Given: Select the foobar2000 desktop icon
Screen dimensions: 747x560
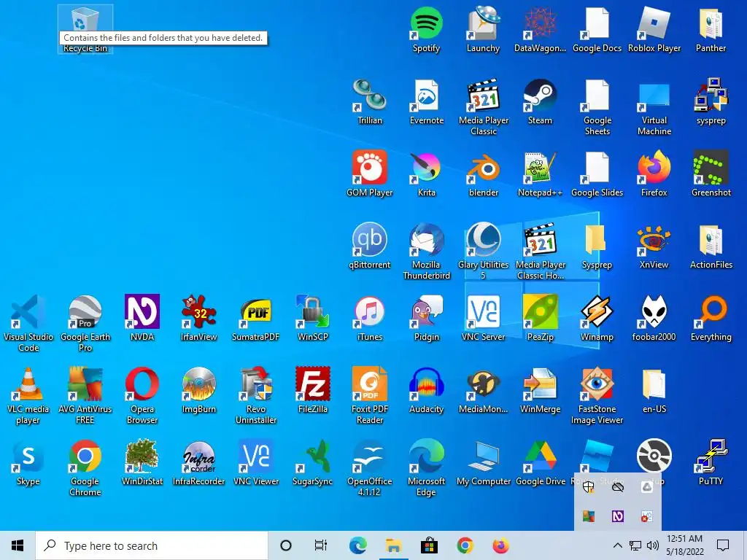Looking at the screenshot, I should pyautogui.click(x=654, y=319).
